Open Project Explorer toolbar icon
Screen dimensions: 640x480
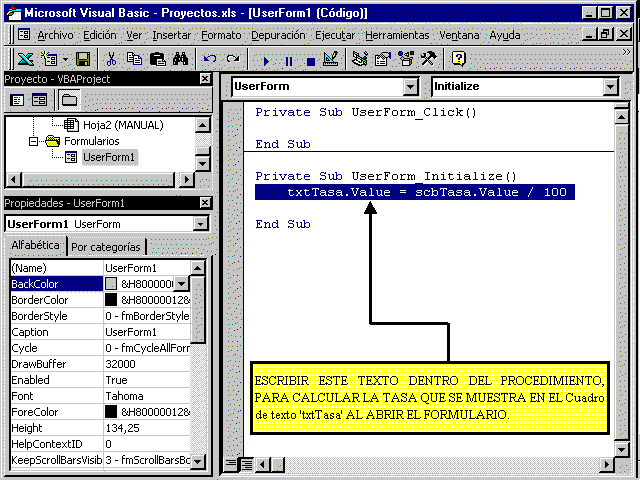[360, 59]
